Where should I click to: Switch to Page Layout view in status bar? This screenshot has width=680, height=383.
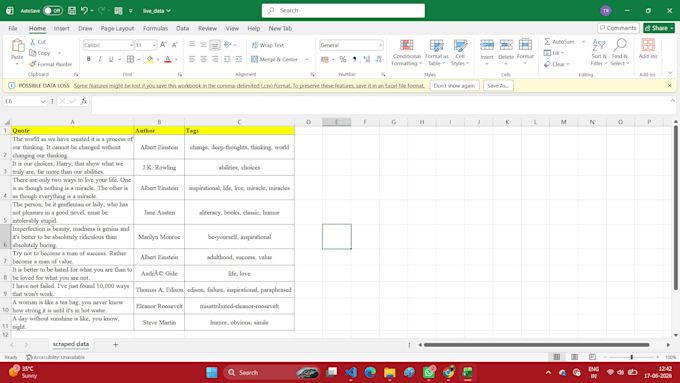coord(574,357)
